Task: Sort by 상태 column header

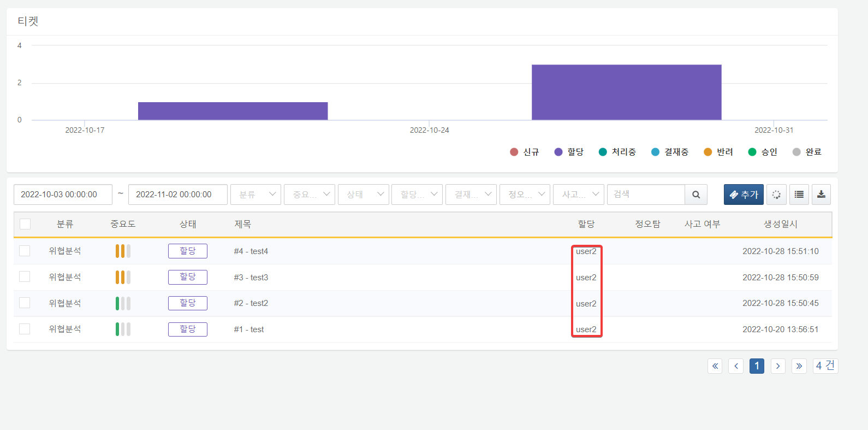Action: pyautogui.click(x=188, y=224)
